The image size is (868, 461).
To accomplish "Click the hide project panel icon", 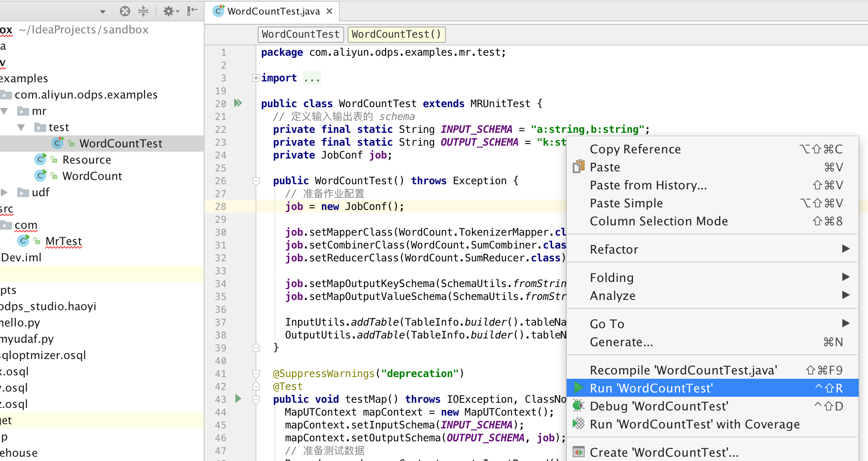I will (x=193, y=11).
